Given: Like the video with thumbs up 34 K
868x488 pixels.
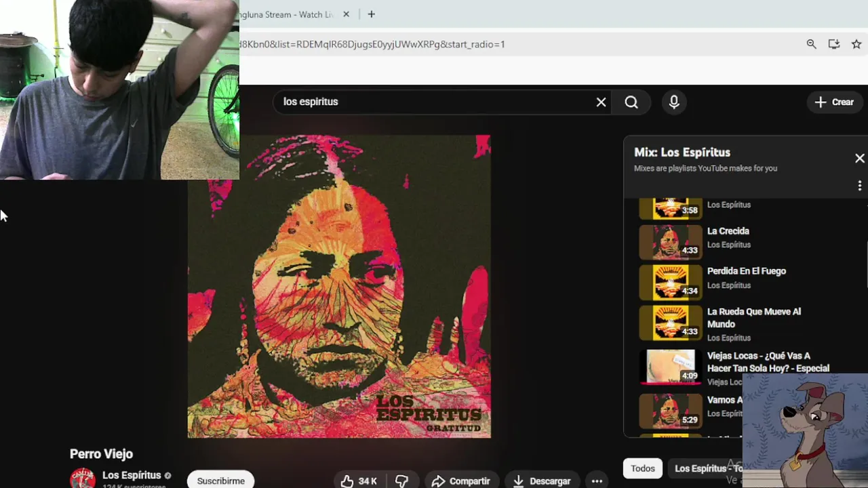Looking at the screenshot, I should (359, 481).
